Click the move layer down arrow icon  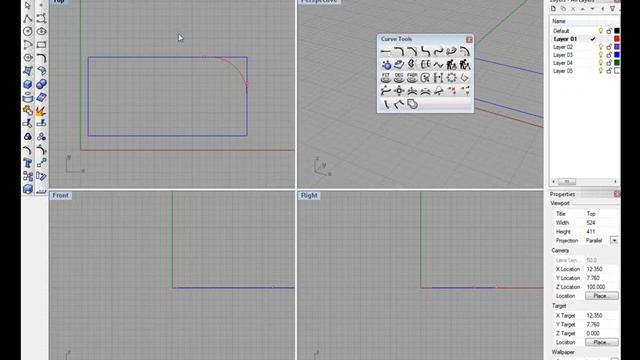click(592, 9)
